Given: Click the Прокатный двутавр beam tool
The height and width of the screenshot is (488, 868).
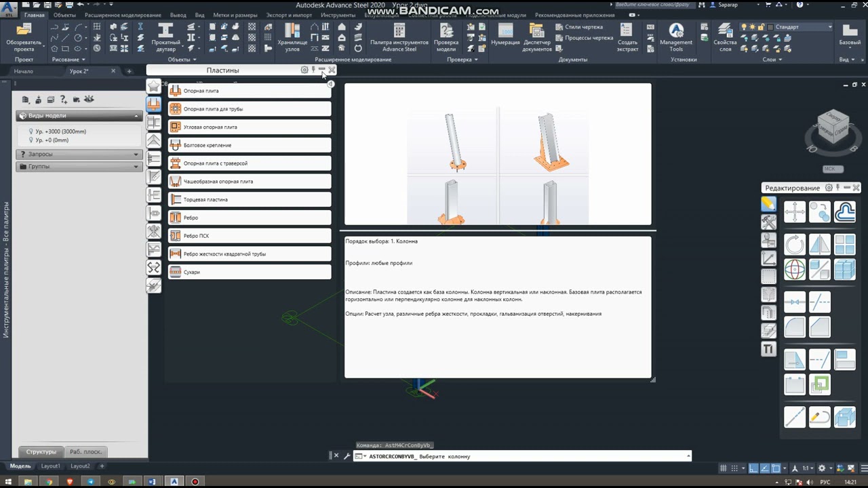Looking at the screenshot, I should (165, 38).
